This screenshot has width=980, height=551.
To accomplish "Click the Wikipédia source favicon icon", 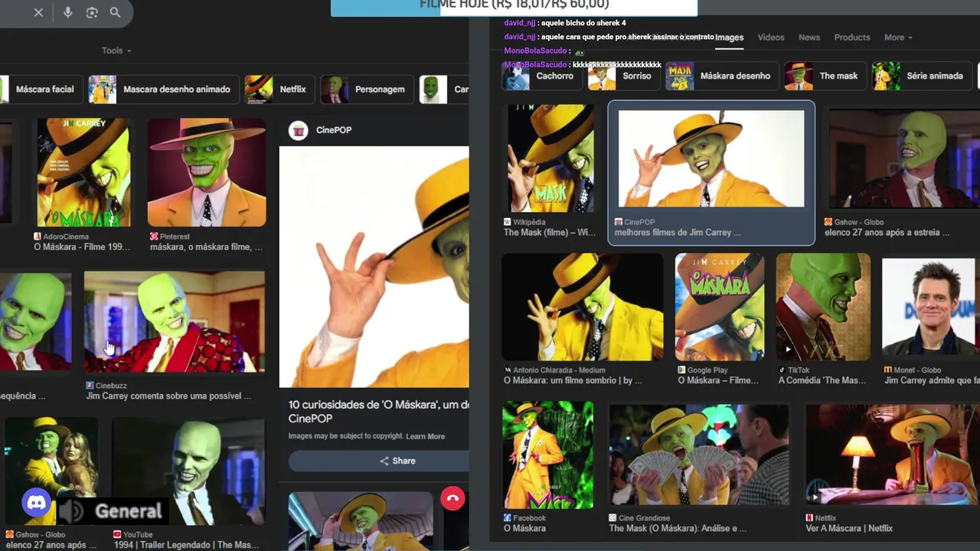I will 507,222.
